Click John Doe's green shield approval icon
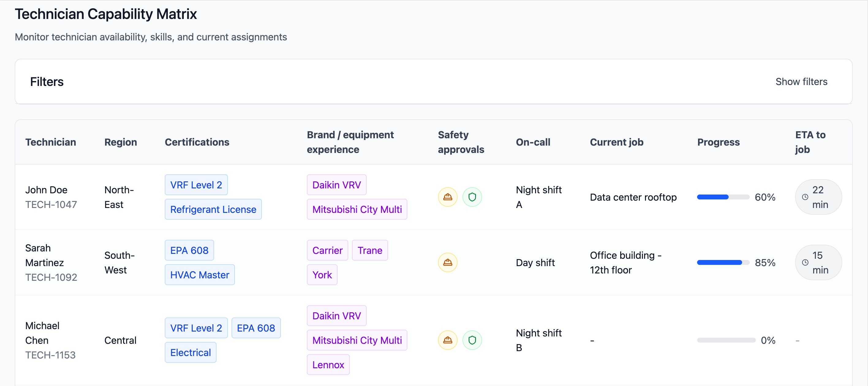 [472, 197]
